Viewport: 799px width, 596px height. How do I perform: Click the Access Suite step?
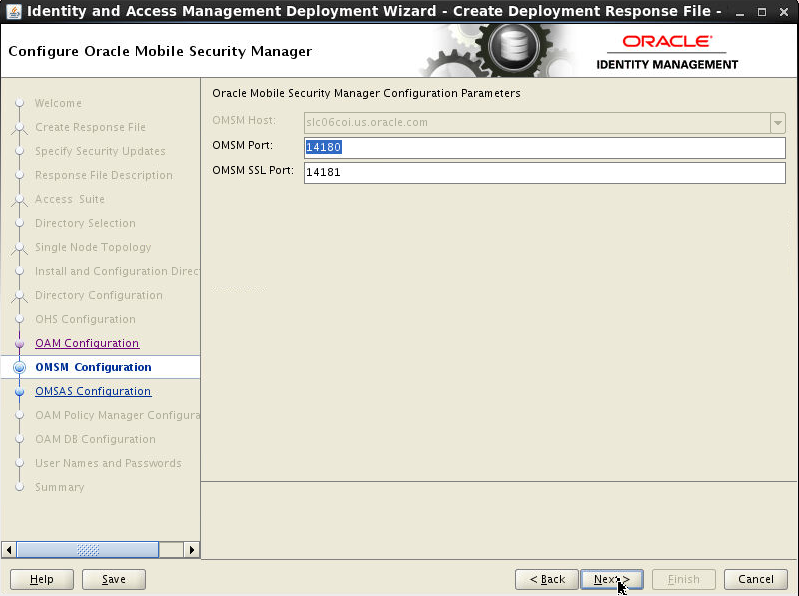[x=70, y=199]
